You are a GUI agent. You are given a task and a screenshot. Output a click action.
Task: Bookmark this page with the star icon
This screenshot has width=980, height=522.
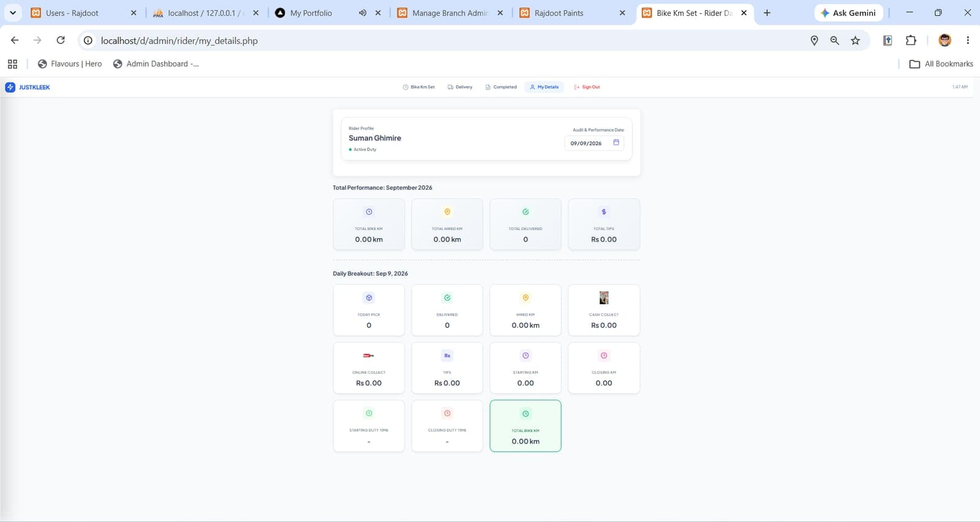[x=856, y=40]
